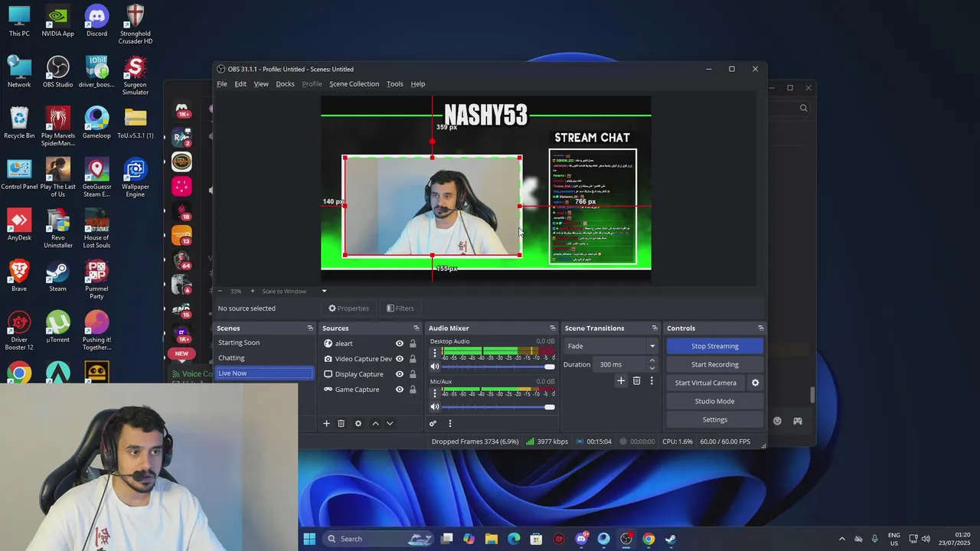Zoom out the preview with minus icon
Image resolution: width=980 pixels, height=551 pixels.
click(220, 291)
